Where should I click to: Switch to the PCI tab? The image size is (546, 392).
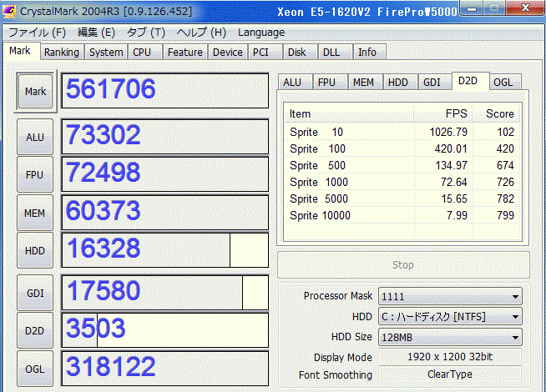(x=265, y=53)
